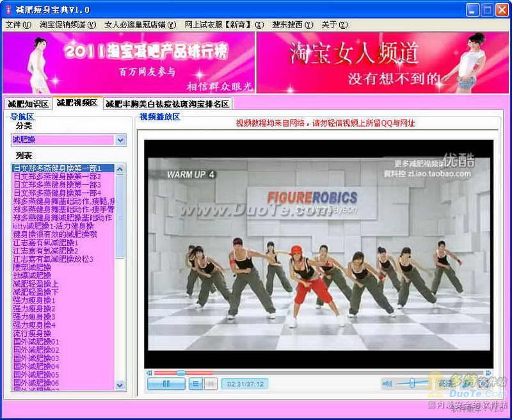Select 腰部减肥操 in the list
Viewport: 512px width, 420px height.
pos(63,267)
